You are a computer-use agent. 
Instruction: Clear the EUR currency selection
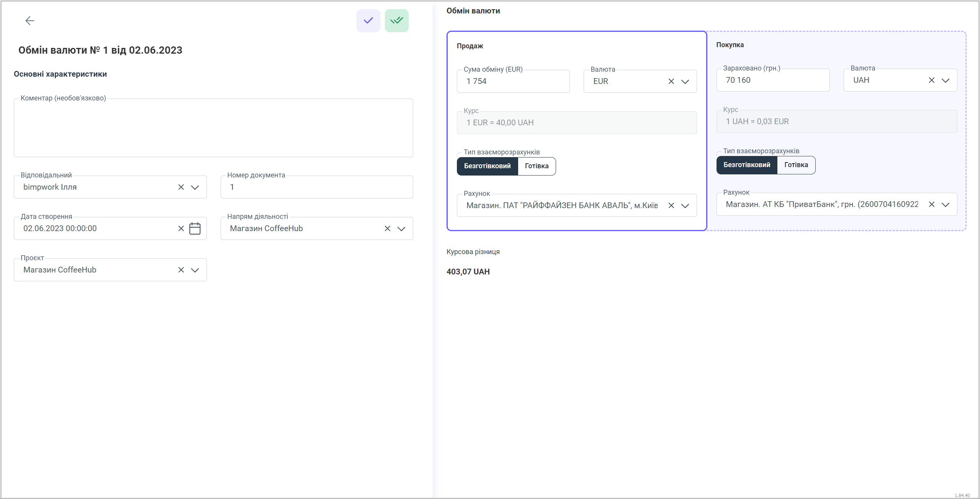click(671, 82)
